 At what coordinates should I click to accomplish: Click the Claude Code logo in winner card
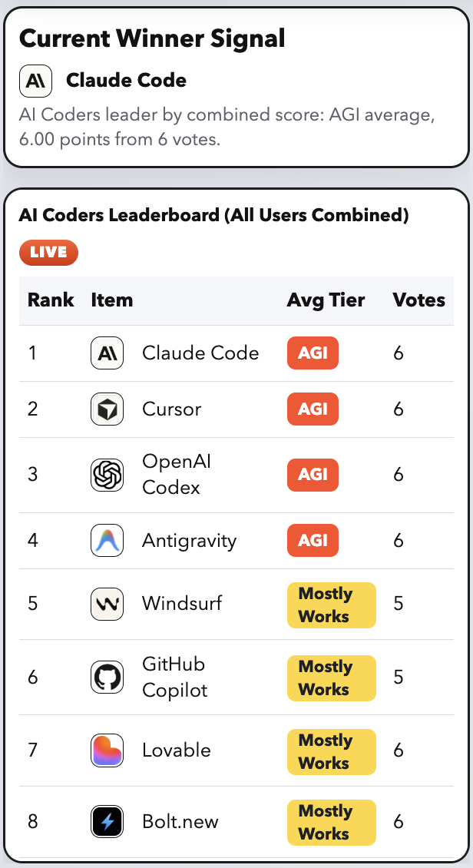point(35,81)
